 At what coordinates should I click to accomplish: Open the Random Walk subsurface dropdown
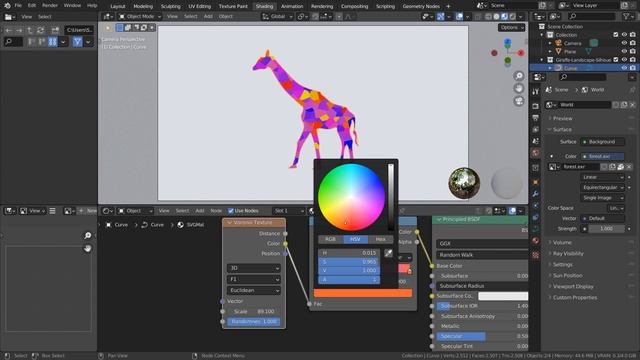click(482, 255)
